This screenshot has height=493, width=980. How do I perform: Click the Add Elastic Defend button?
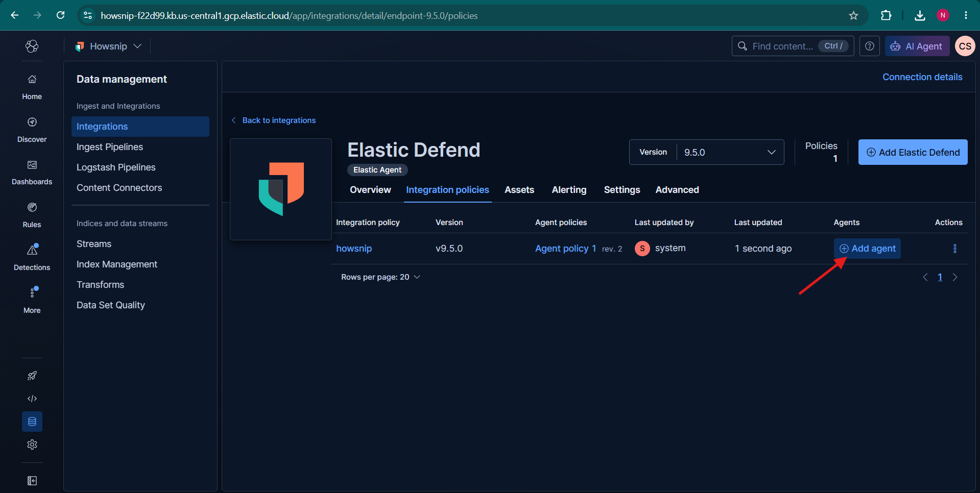[x=913, y=152]
